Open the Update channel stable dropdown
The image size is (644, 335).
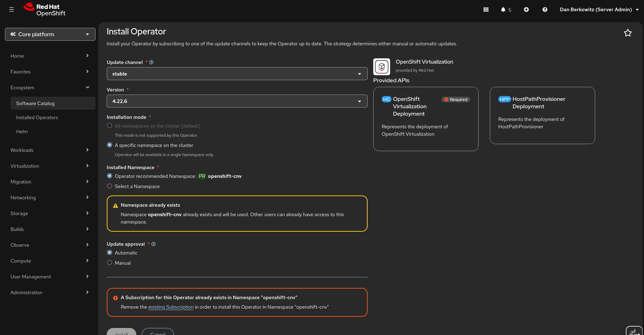click(237, 74)
